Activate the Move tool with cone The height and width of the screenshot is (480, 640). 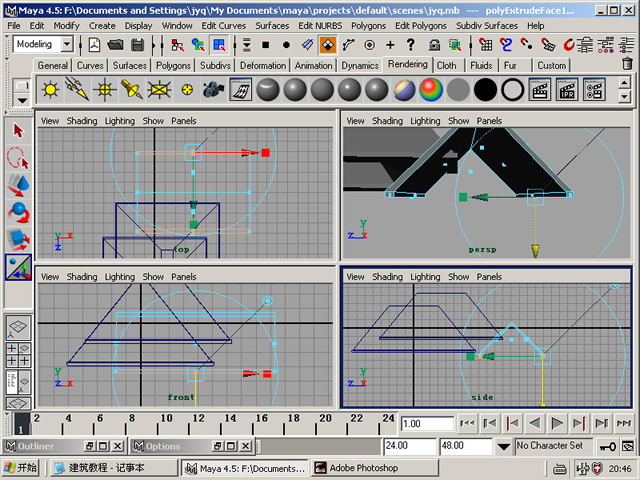tap(18, 184)
